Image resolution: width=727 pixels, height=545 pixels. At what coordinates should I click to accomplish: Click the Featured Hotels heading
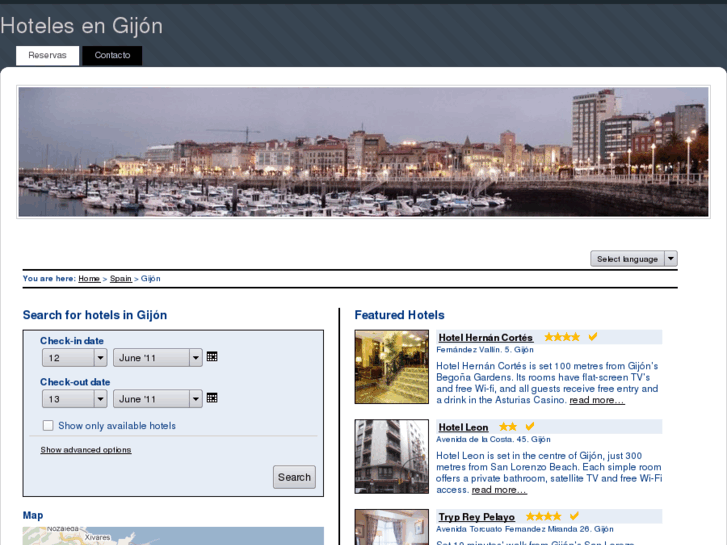coord(400,315)
